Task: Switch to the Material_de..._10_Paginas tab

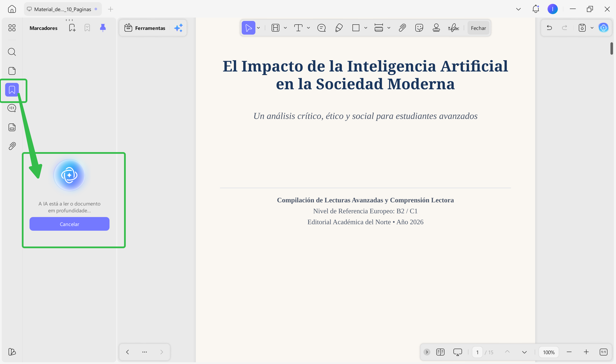Action: [63, 9]
